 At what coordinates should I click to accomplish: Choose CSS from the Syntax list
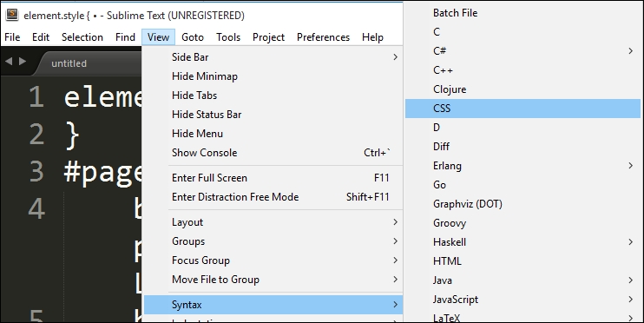pyautogui.click(x=522, y=109)
